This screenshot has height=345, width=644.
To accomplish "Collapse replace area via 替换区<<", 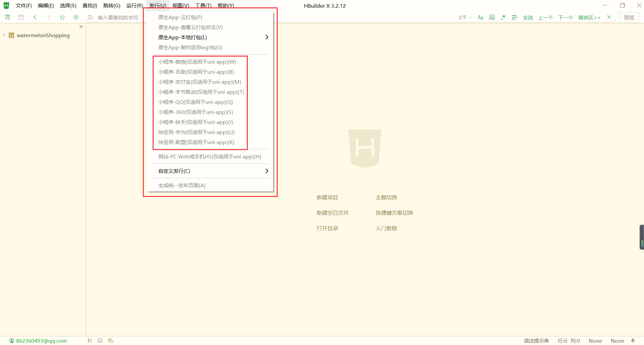I will 589,17.
